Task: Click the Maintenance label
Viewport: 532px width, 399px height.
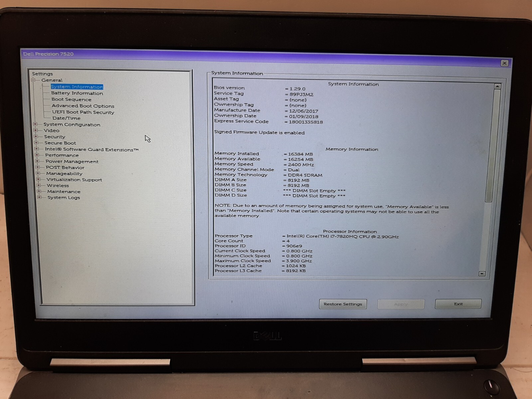Action: point(64,192)
